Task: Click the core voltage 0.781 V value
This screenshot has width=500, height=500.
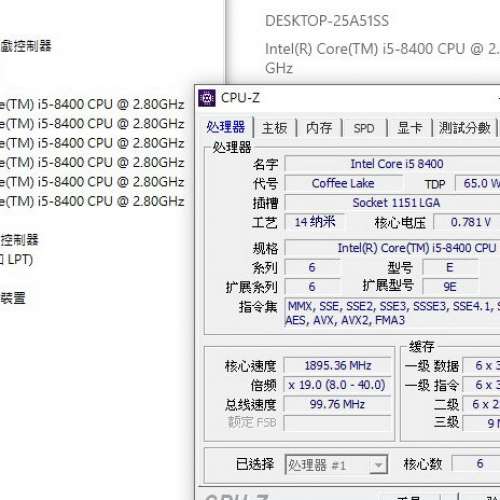Action: pos(467,222)
